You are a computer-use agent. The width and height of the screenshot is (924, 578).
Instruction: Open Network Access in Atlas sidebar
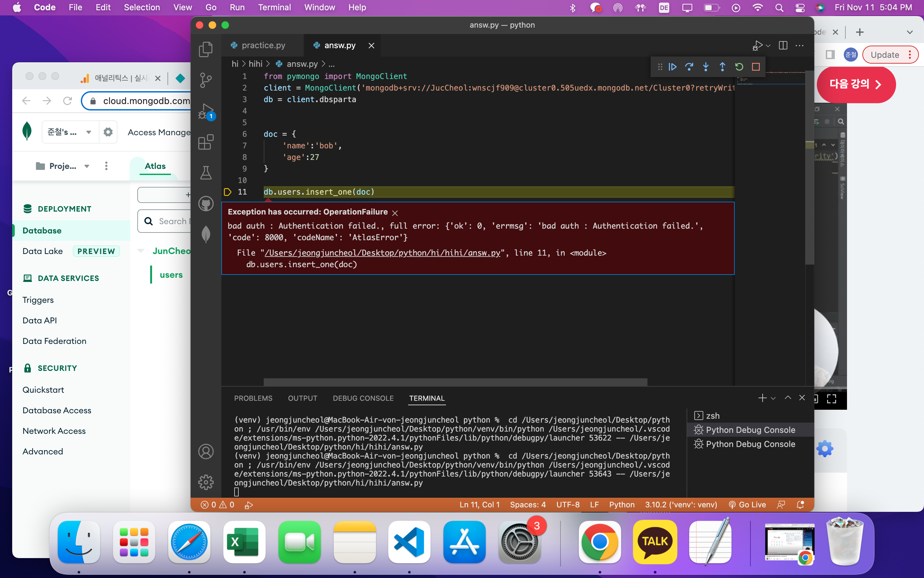pyautogui.click(x=54, y=431)
